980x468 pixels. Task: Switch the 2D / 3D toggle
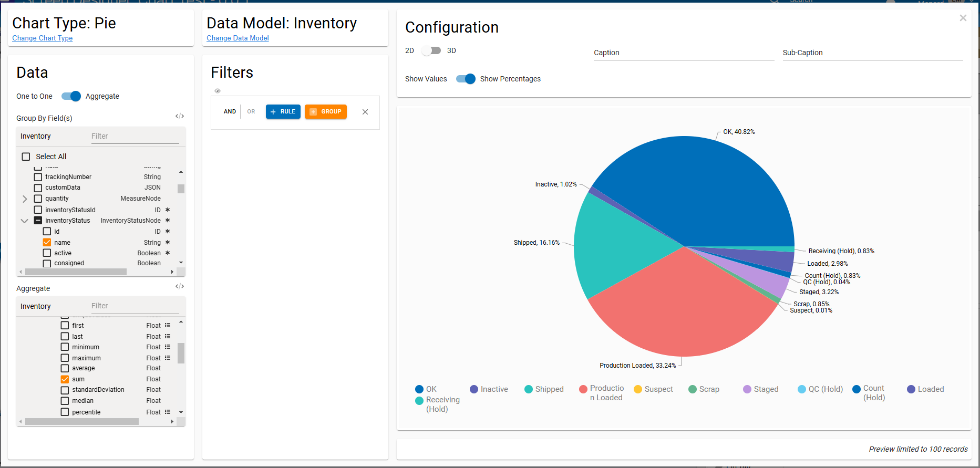(x=431, y=50)
